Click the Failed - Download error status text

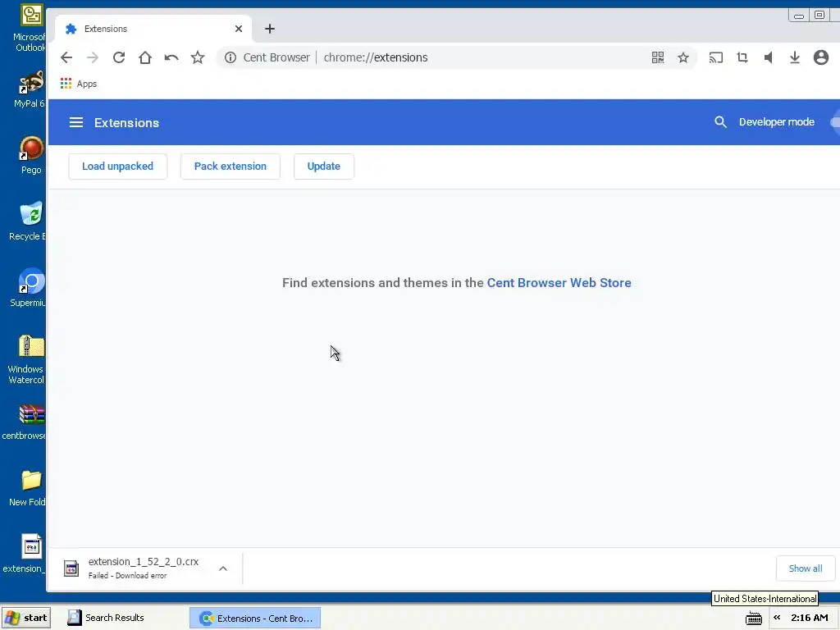(x=127, y=575)
